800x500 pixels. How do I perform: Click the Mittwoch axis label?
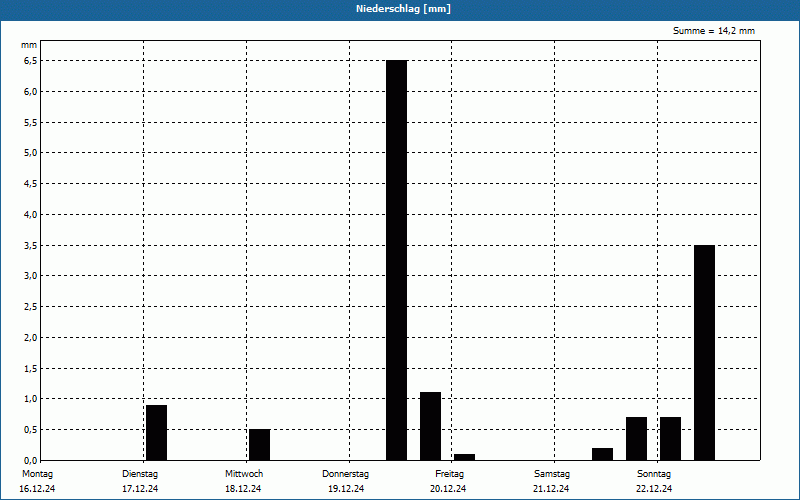point(244,474)
